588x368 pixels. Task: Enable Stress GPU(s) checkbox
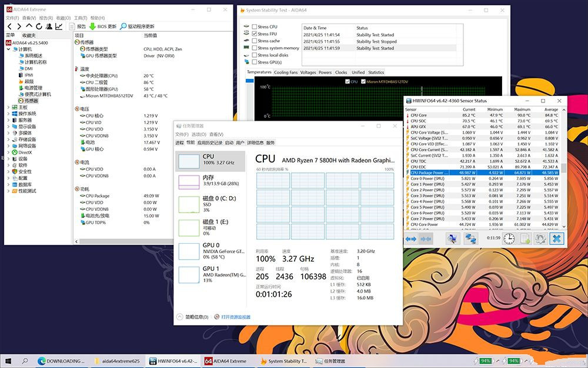pyautogui.click(x=255, y=62)
